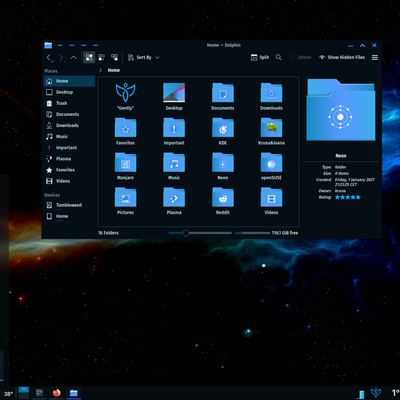Split the Dolphin view
The image size is (400, 400).
(x=260, y=57)
